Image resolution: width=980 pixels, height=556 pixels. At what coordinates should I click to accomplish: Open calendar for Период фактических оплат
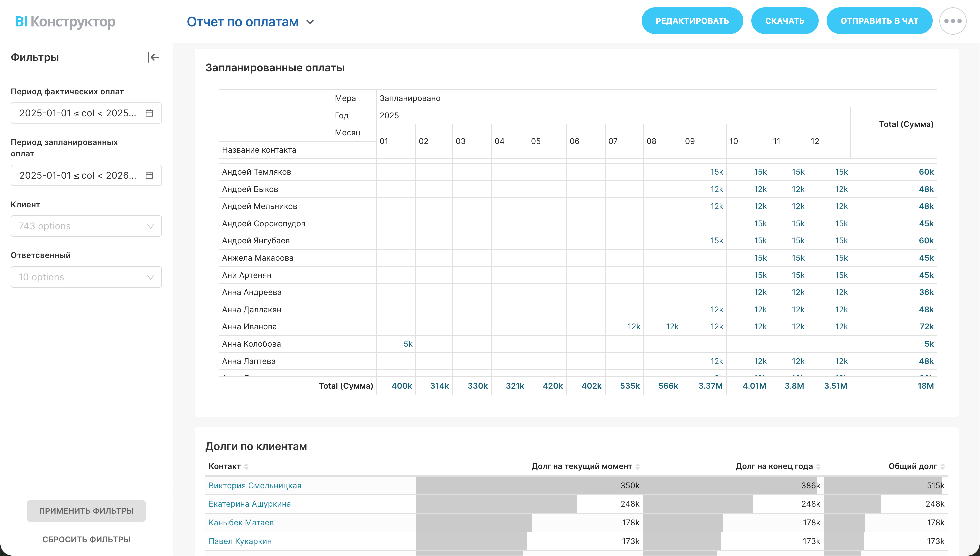coord(149,113)
